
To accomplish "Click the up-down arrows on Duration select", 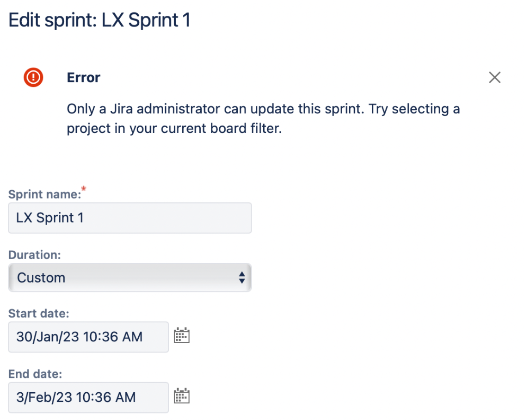I will coord(242,278).
